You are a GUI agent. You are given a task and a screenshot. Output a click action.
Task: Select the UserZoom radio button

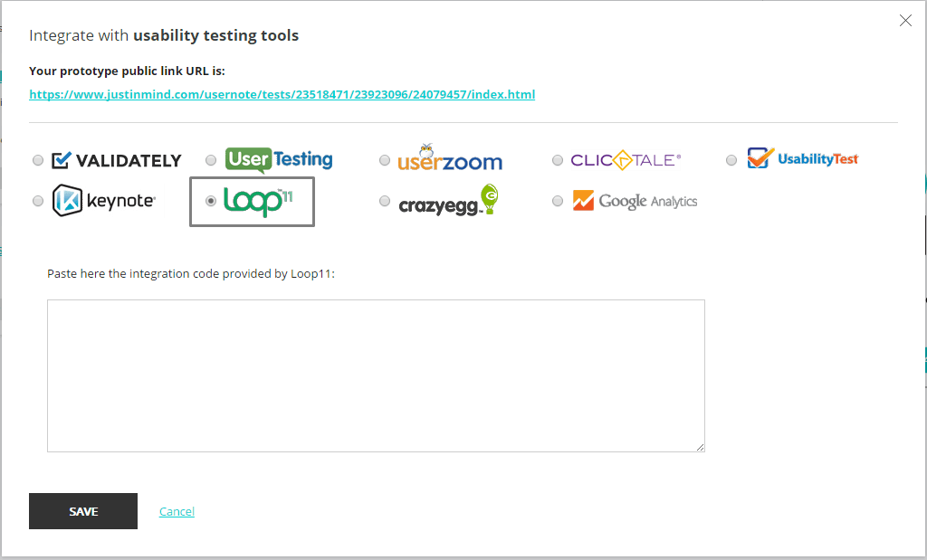[385, 160]
